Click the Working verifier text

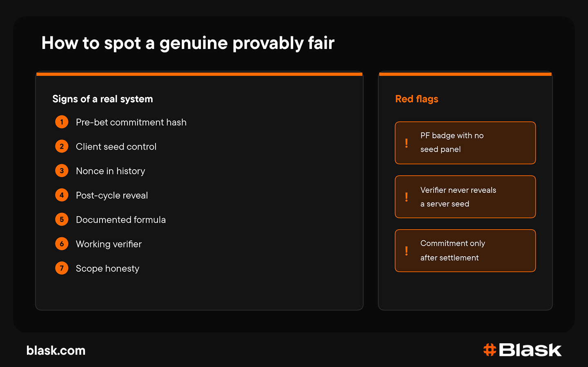coord(109,244)
